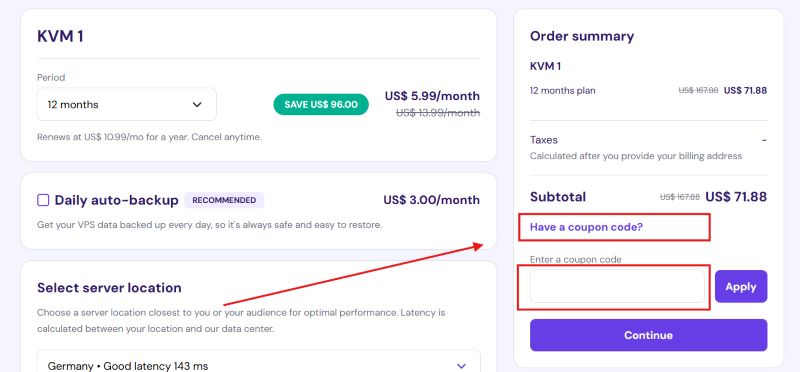Open the 12 months period dropdown

127,105
